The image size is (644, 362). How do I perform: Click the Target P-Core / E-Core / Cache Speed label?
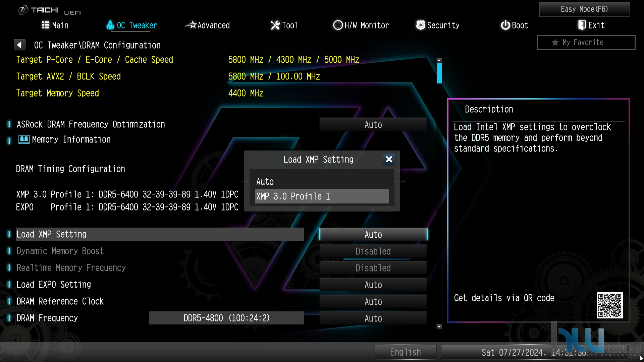click(x=95, y=60)
